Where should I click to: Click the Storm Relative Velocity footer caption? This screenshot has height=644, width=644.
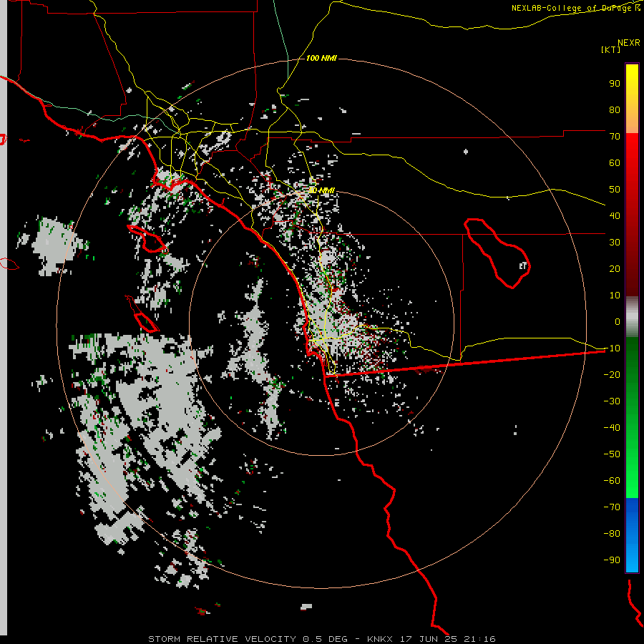[x=321, y=639]
